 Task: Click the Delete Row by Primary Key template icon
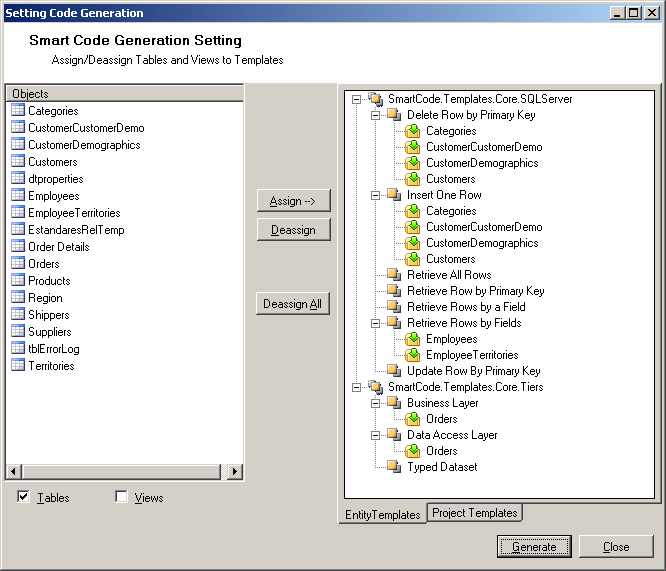click(x=394, y=115)
